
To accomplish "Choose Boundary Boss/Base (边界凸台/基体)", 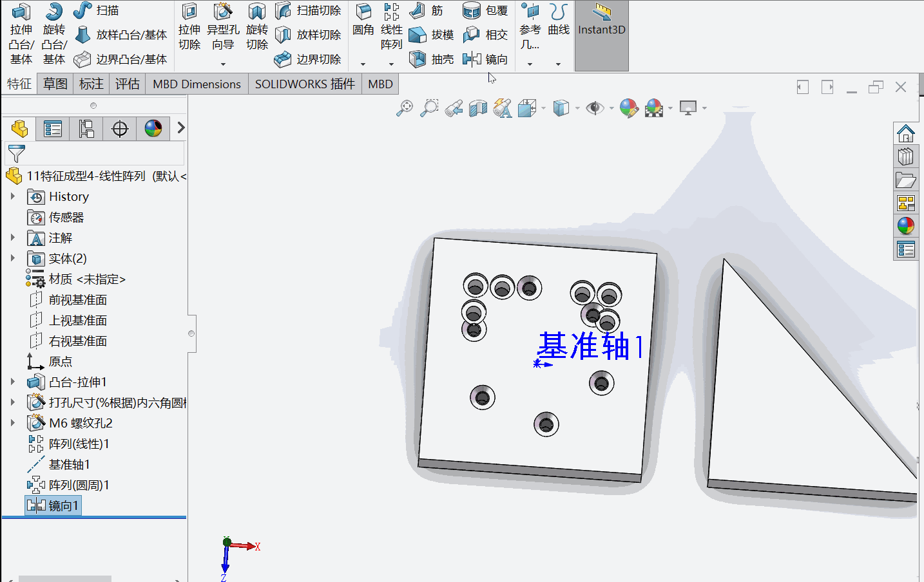I will click(120, 59).
